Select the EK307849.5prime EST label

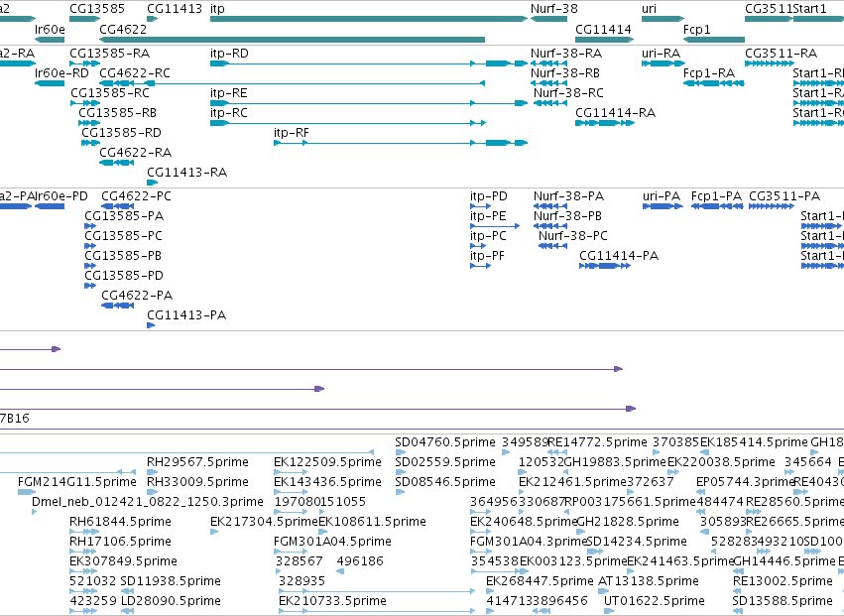pyautogui.click(x=123, y=561)
